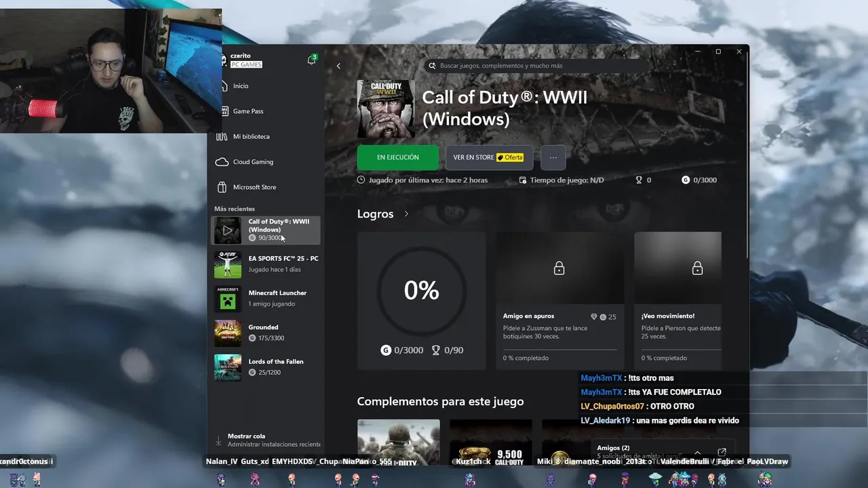Image resolution: width=868 pixels, height=488 pixels.
Task: Click the Game Pass sidebar icon
Action: click(224, 111)
